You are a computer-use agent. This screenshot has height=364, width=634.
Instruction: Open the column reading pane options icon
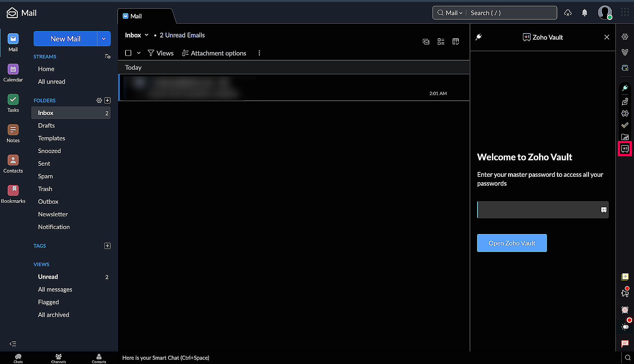(x=456, y=42)
